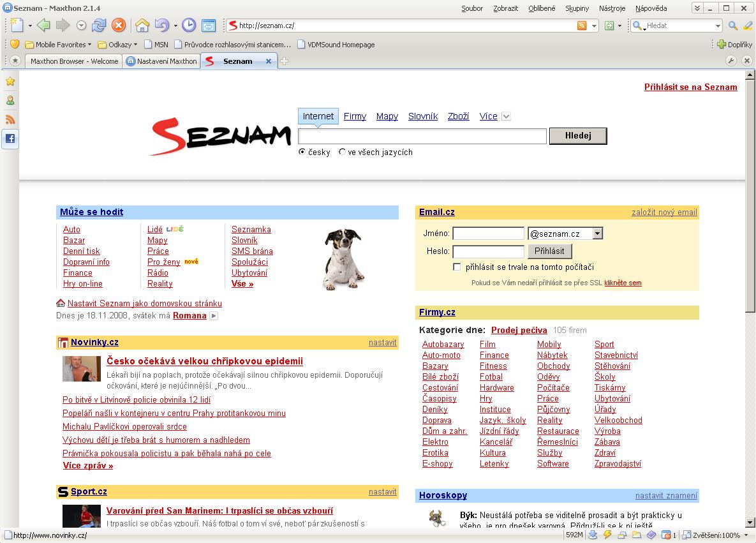Select the Internet search tab
756x543 pixels.
(318, 116)
